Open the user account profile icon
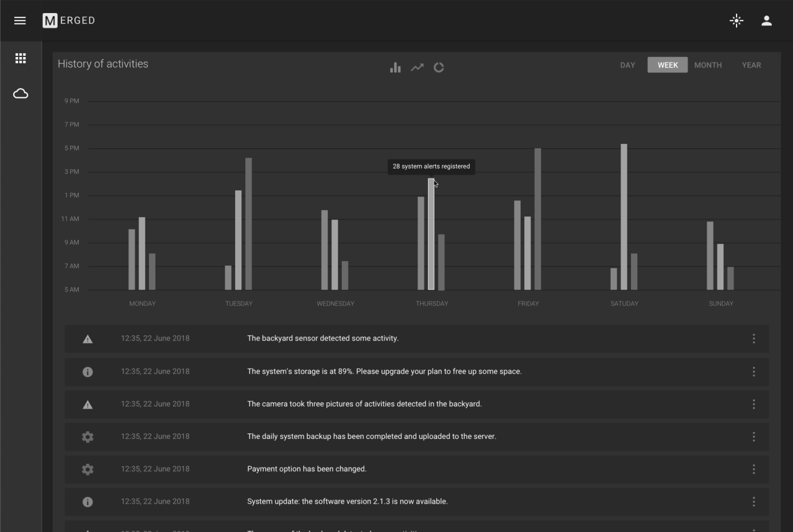Image resolution: width=793 pixels, height=532 pixels. pyautogui.click(x=766, y=20)
